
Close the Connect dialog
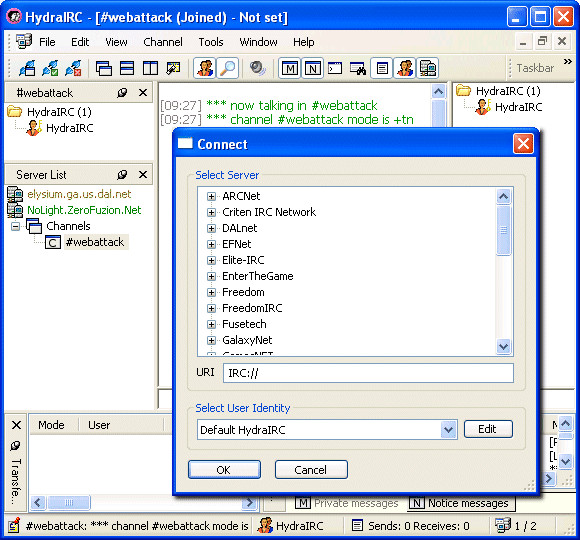pyautogui.click(x=523, y=144)
